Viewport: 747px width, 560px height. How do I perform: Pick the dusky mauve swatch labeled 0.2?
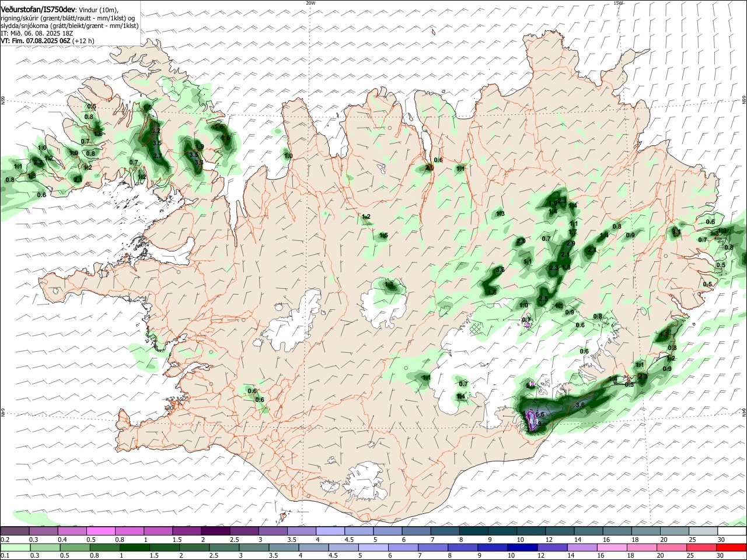coord(15,531)
